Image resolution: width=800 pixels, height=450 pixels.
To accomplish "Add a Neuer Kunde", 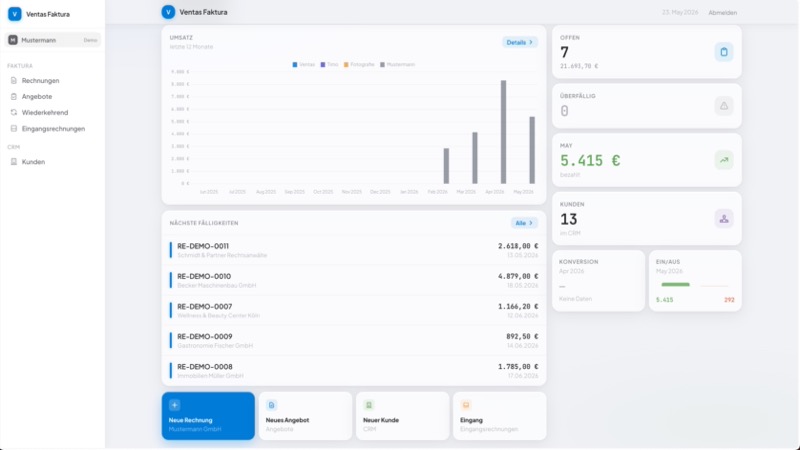I will point(402,416).
